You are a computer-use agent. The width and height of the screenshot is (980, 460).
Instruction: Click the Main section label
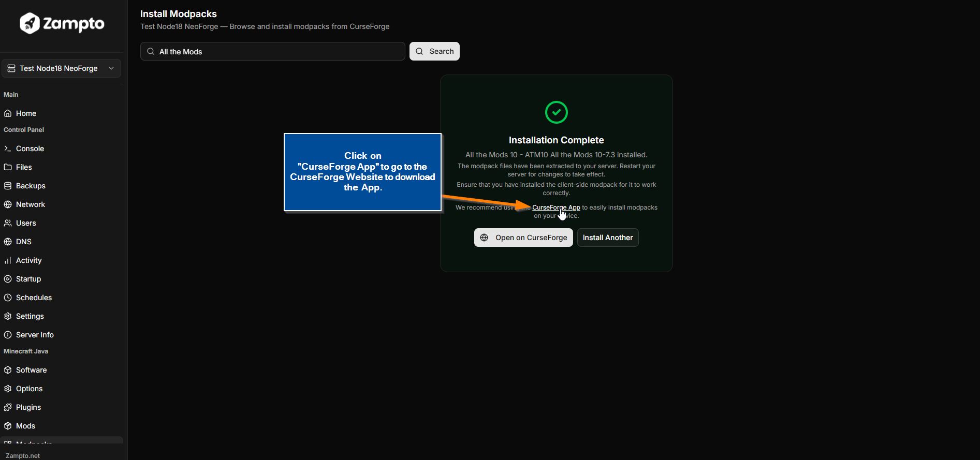(11, 95)
